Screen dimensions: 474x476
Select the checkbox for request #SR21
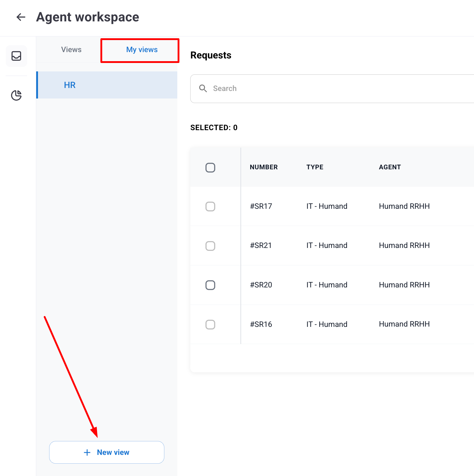210,246
